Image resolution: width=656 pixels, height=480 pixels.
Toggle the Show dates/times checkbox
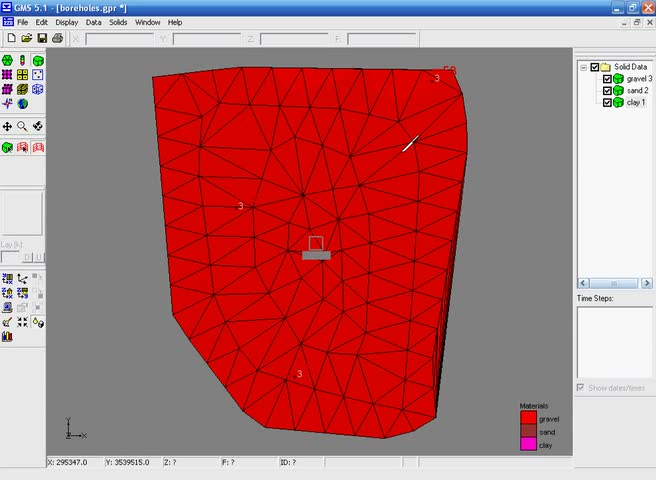pos(580,388)
